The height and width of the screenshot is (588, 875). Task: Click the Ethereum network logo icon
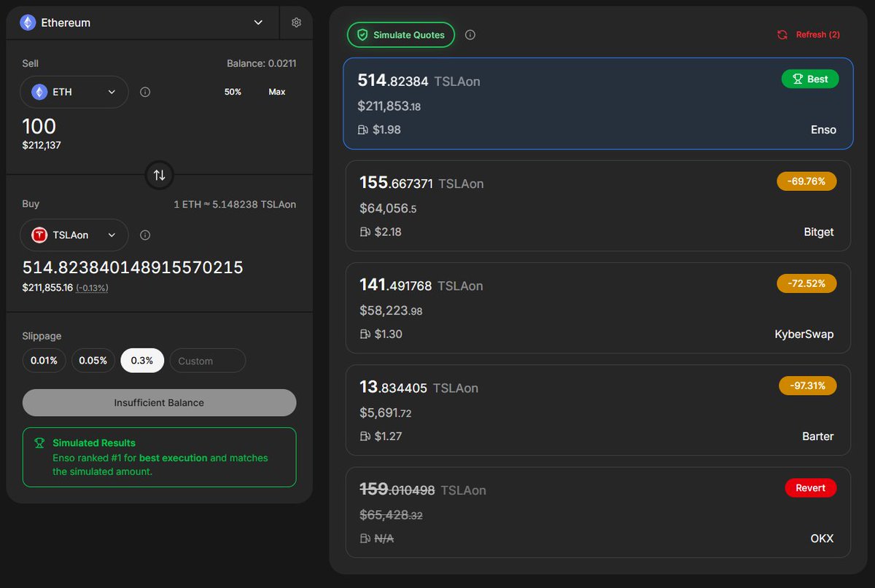[x=28, y=23]
